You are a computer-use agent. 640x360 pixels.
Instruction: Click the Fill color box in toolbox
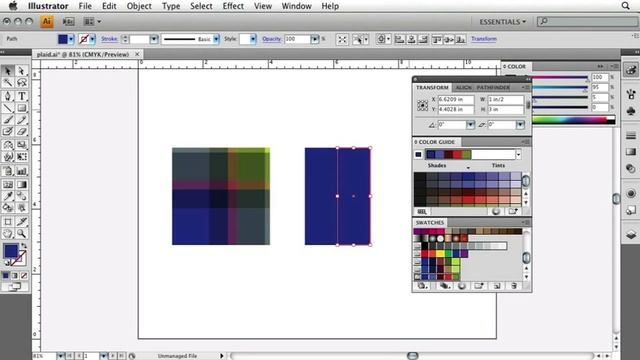coord(11,251)
